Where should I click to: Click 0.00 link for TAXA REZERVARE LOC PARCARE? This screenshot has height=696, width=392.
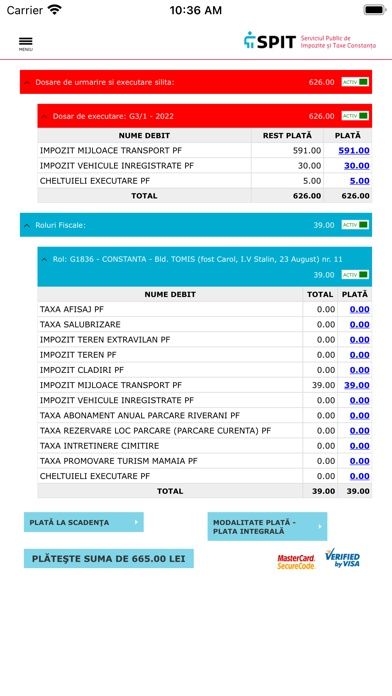point(360,431)
